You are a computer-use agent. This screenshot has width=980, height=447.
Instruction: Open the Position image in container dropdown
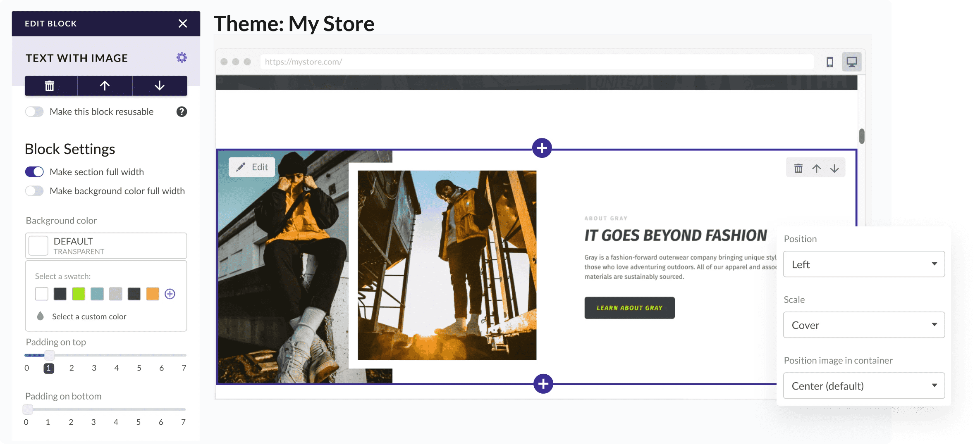click(x=863, y=385)
